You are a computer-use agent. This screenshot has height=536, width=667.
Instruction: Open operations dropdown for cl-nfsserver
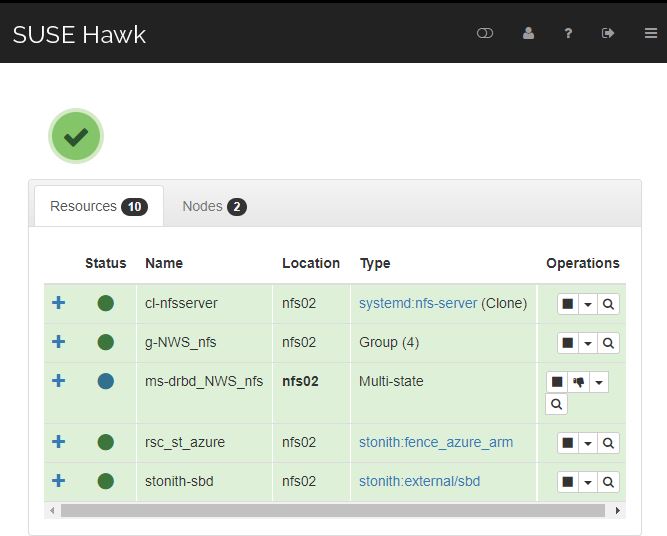[588, 304]
